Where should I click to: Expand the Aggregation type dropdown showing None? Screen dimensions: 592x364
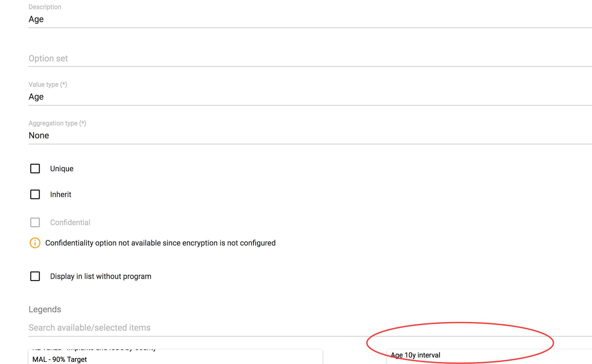pos(310,136)
